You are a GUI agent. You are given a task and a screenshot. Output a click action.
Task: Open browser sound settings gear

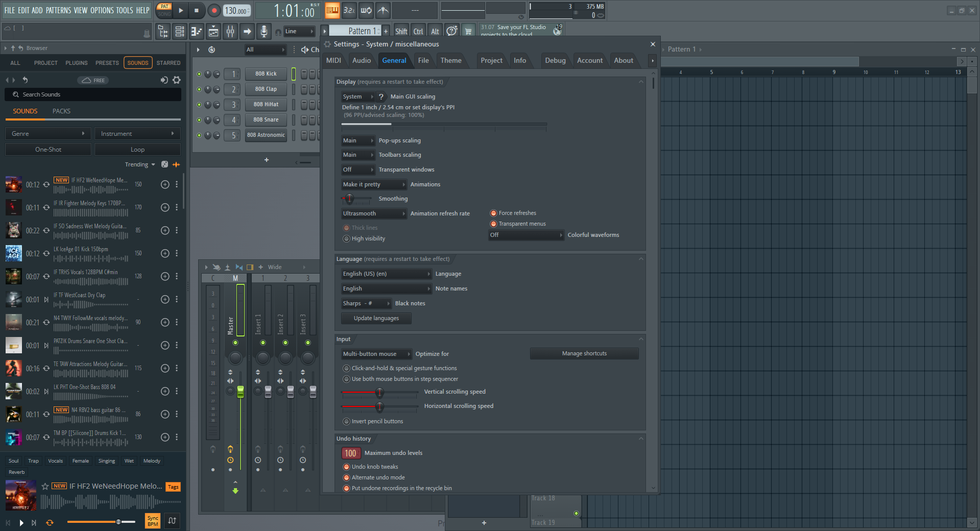[x=177, y=80]
